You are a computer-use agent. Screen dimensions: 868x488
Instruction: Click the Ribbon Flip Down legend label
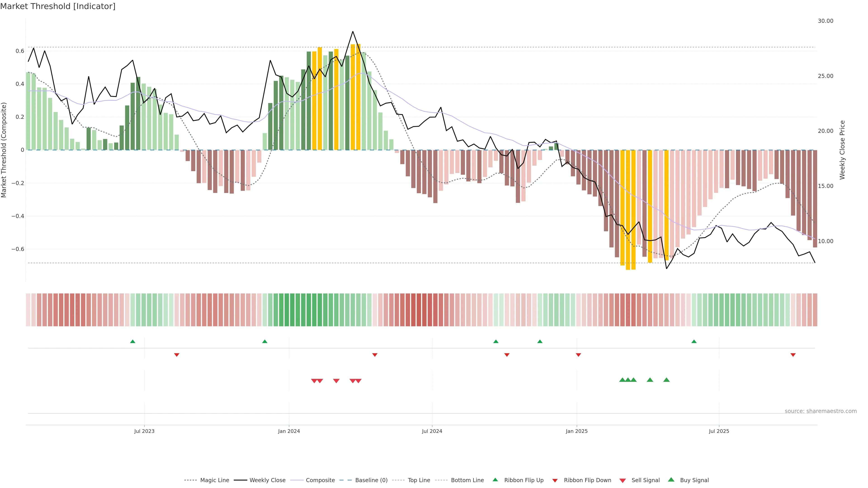pos(587,480)
